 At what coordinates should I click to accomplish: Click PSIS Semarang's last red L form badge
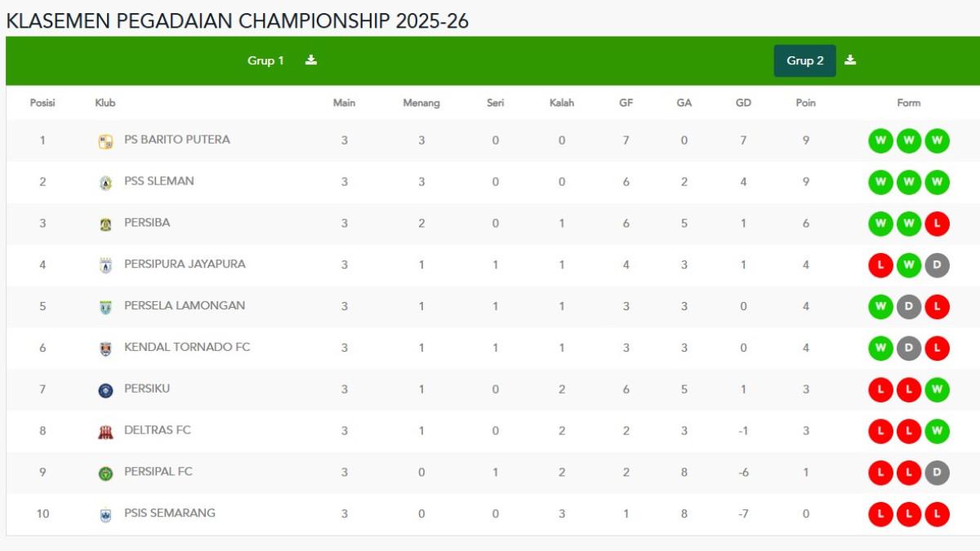[938, 513]
